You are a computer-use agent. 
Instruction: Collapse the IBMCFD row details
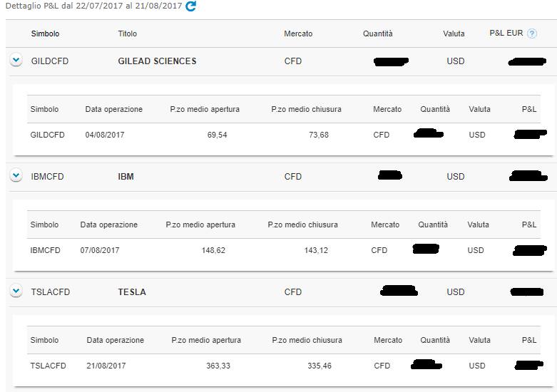tap(16, 176)
